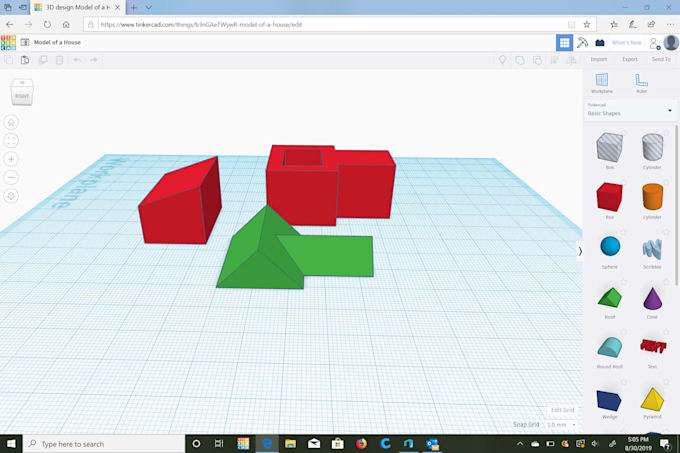Pick the blue Wedge shape
The width and height of the screenshot is (680, 453).
pyautogui.click(x=609, y=402)
